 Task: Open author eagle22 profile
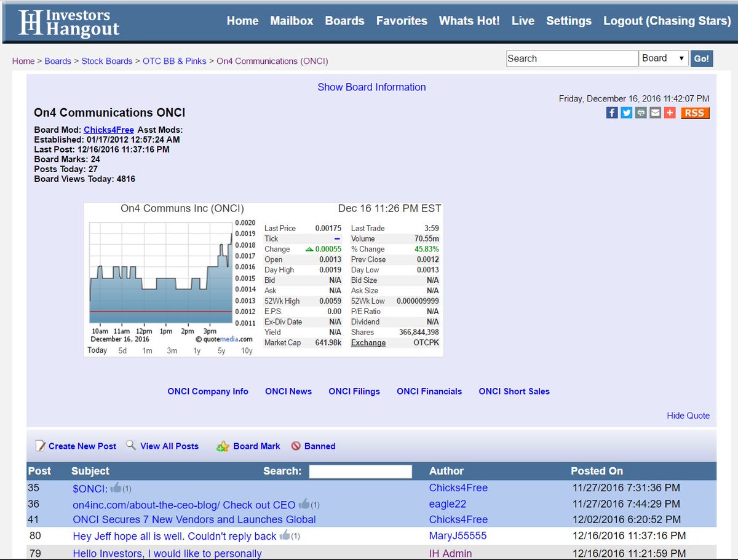[x=448, y=504]
